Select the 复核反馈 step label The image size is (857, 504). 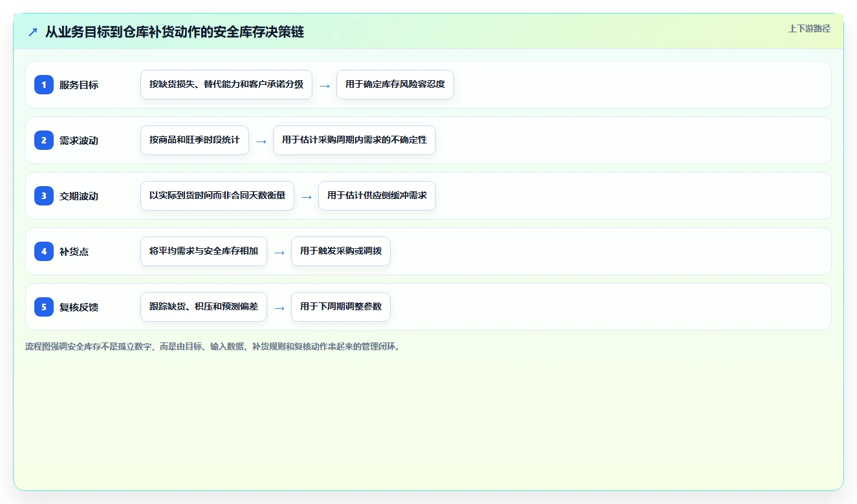click(79, 307)
